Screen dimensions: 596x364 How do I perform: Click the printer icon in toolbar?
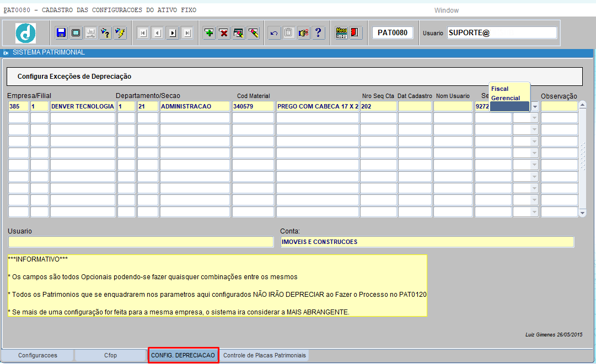click(x=90, y=33)
